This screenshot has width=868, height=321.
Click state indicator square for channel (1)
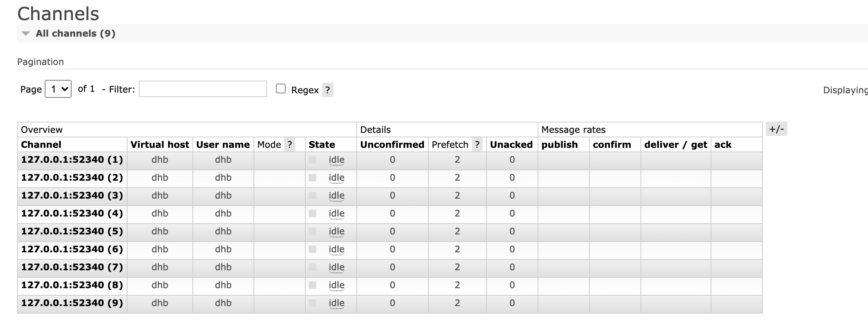pos(312,160)
